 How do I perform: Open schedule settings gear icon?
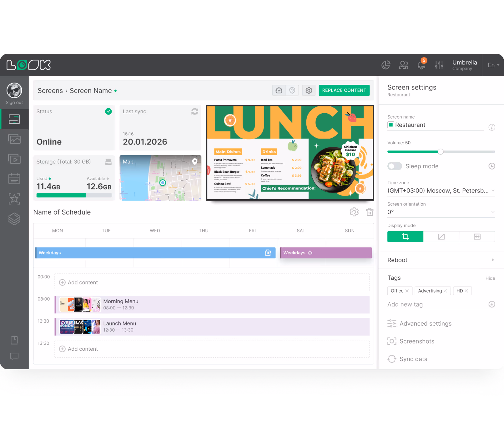[x=354, y=212]
